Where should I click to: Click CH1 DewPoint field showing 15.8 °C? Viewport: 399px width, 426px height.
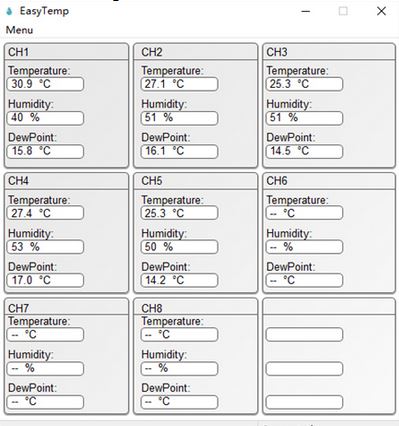45,151
